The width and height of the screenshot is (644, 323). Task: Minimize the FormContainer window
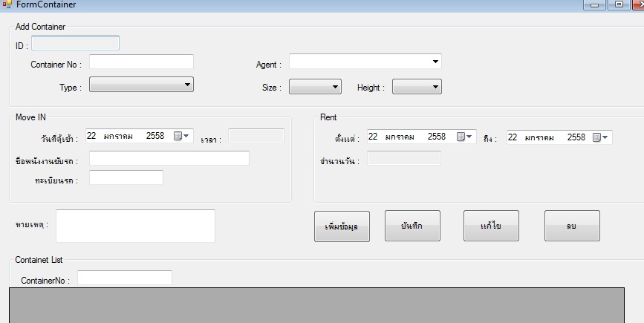click(594, 4)
